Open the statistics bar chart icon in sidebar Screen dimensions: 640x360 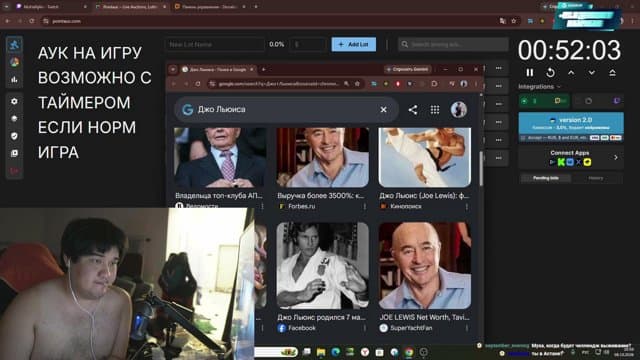(x=14, y=80)
